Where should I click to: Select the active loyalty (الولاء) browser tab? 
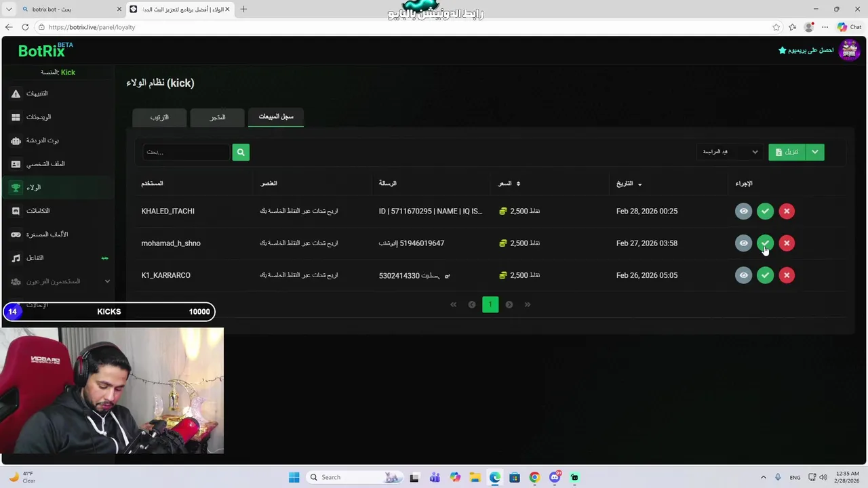coord(180,9)
